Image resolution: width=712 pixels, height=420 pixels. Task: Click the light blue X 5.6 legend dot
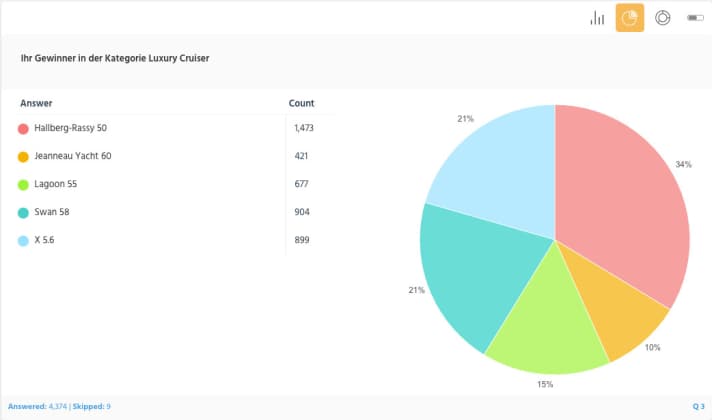click(x=23, y=241)
